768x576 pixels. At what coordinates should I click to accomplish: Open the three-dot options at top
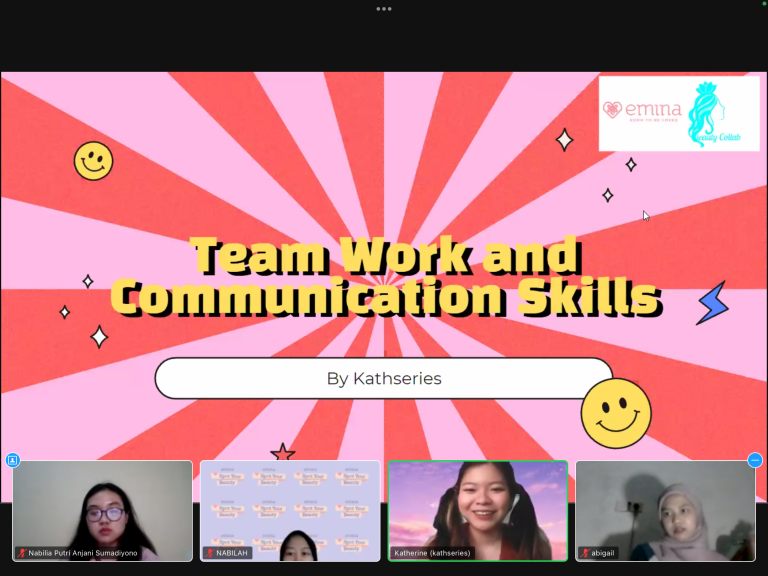384,9
